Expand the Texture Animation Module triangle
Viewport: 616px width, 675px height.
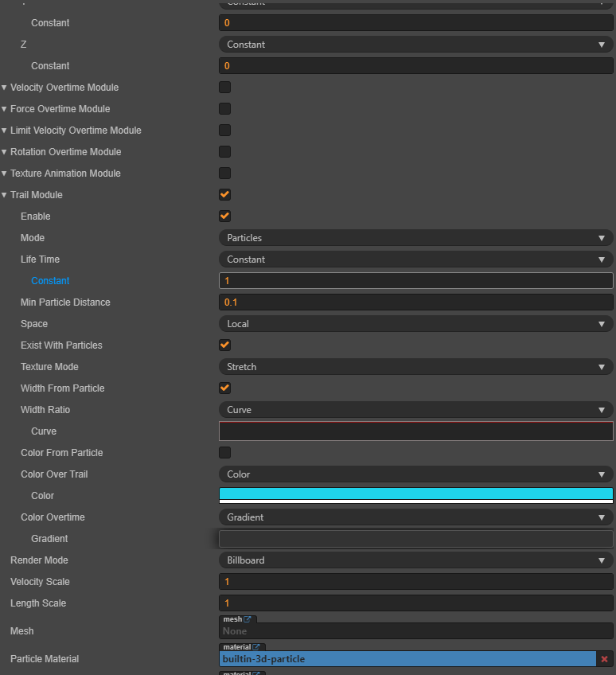point(5,174)
